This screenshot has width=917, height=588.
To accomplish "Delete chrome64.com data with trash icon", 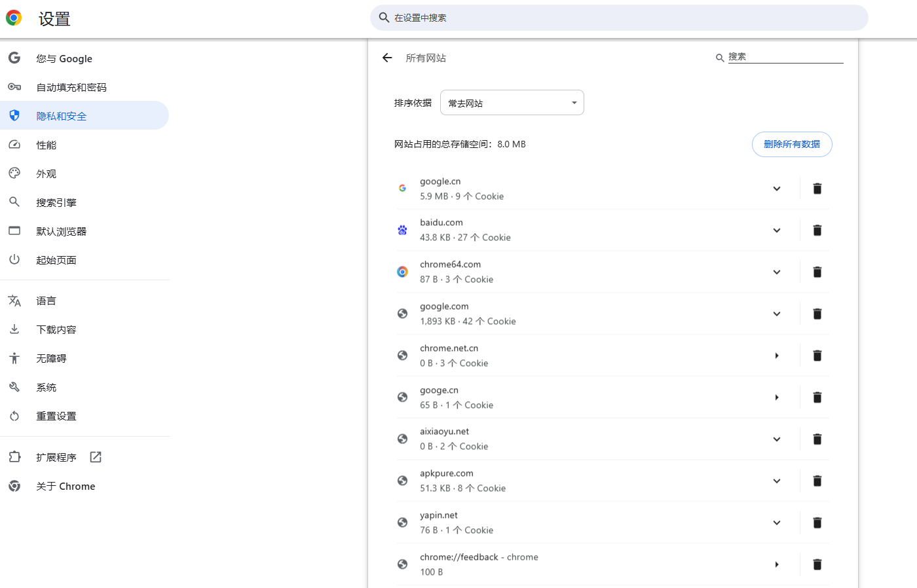I will (x=817, y=272).
